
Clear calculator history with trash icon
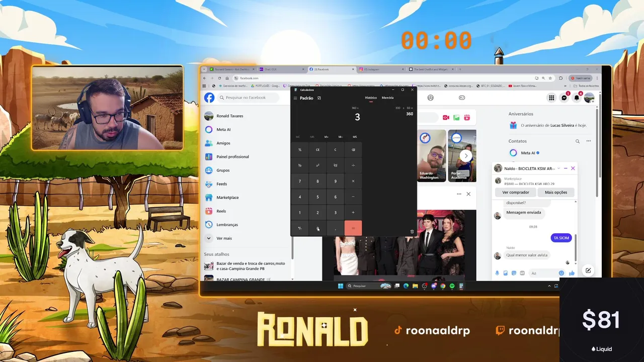click(412, 232)
